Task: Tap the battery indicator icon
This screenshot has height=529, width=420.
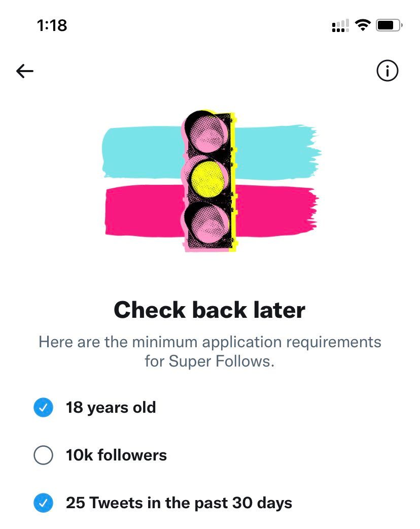Action: 389,25
